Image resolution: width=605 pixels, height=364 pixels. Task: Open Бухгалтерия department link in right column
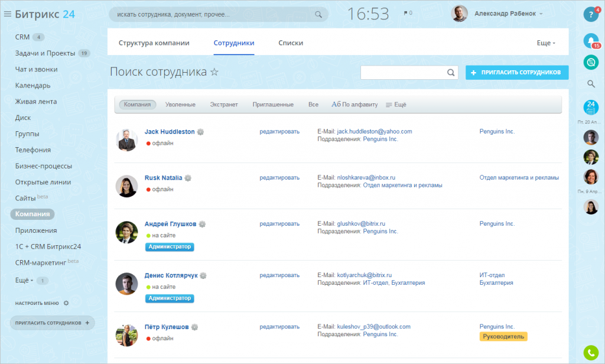(496, 283)
